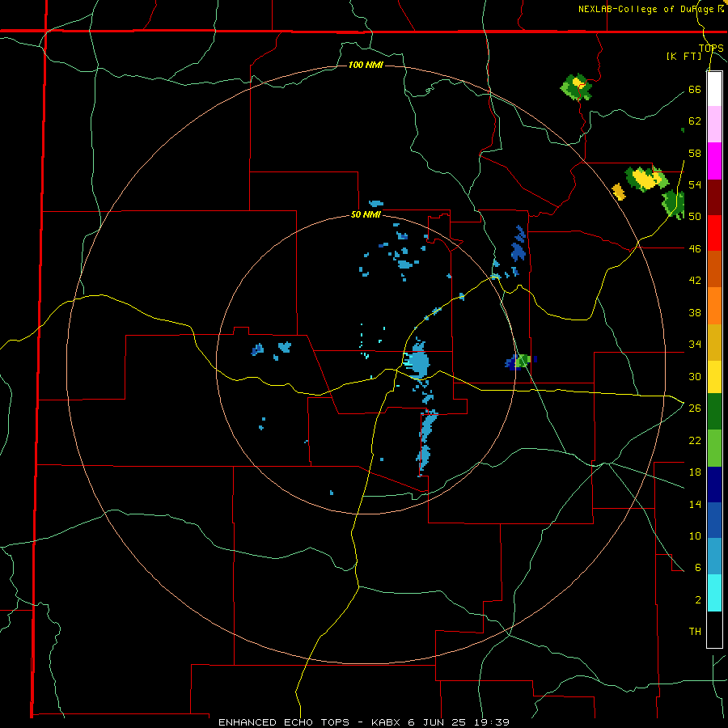Click the '62' legend scale value
This screenshot has height=728, width=728.
coord(695,121)
